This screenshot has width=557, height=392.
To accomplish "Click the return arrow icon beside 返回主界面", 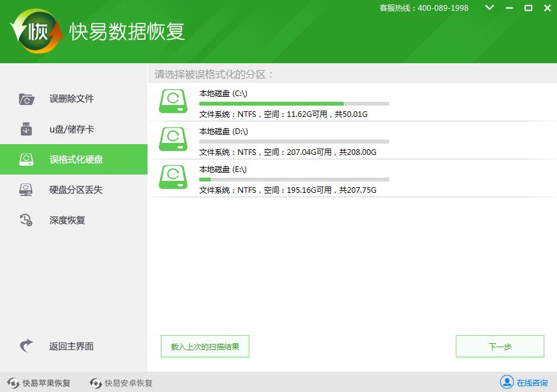I will pyautogui.click(x=26, y=343).
